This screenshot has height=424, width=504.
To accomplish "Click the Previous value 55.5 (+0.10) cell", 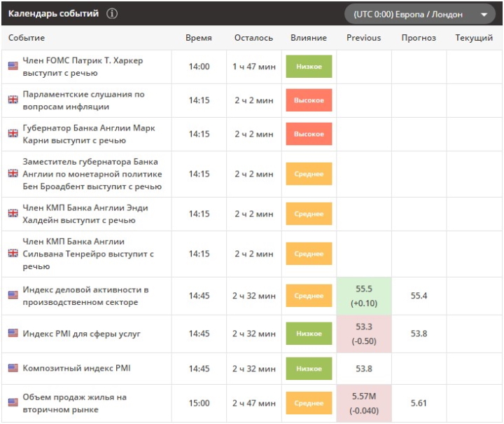I will click(x=363, y=296).
